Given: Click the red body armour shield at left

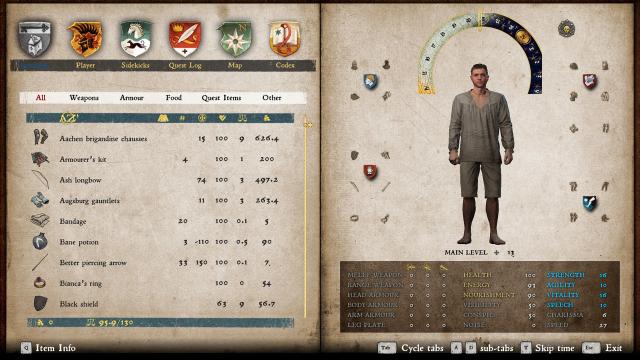Looking at the screenshot, I should point(370,171).
